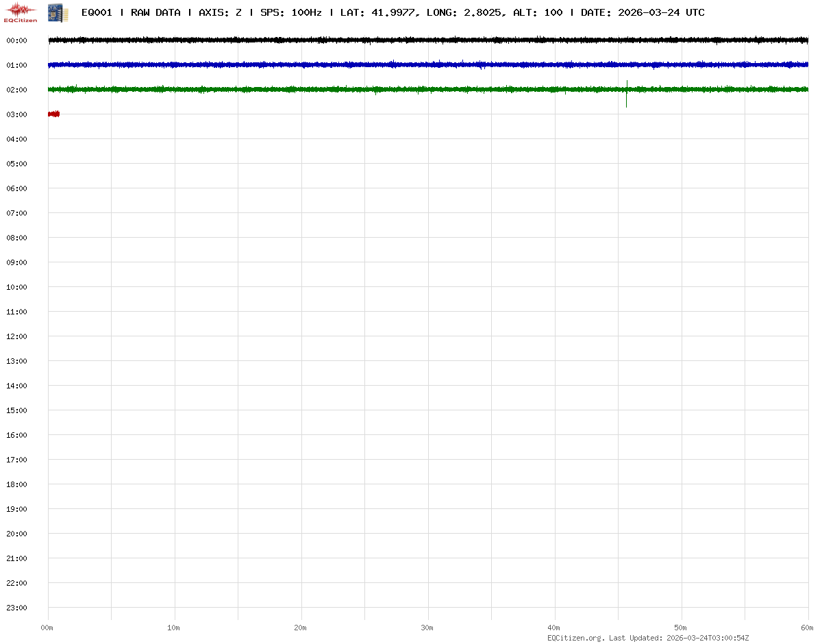
Task: Select the 02:00 hour row label
Action: click(16, 90)
